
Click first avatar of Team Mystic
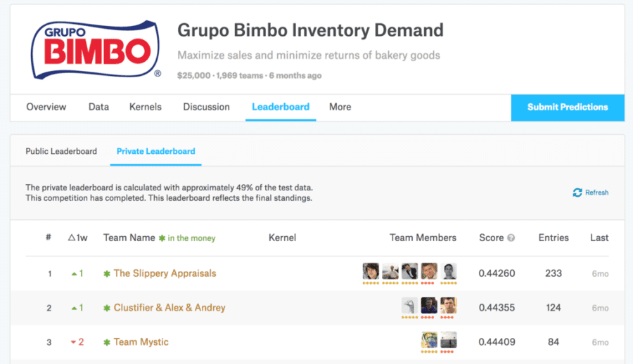tap(429, 340)
